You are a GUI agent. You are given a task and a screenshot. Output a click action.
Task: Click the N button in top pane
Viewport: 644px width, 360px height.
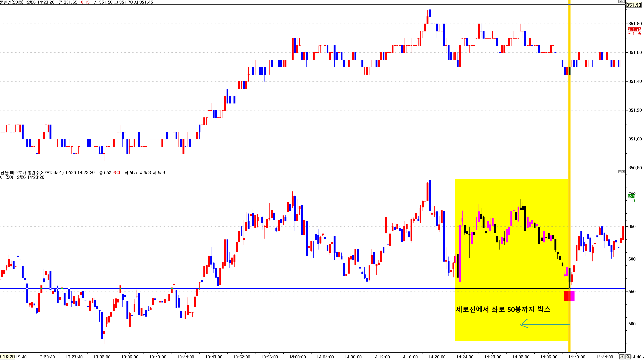620,2
